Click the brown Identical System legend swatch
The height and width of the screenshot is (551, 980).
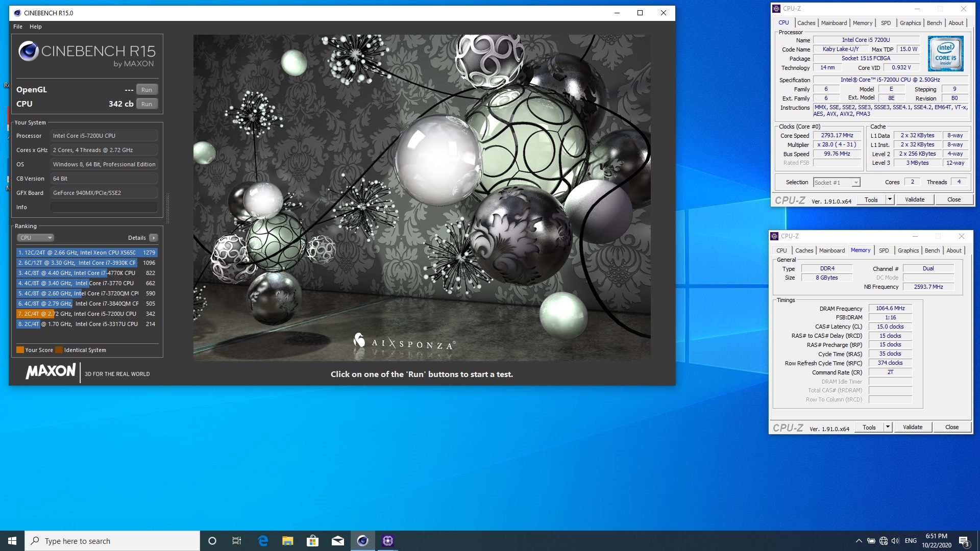click(59, 350)
